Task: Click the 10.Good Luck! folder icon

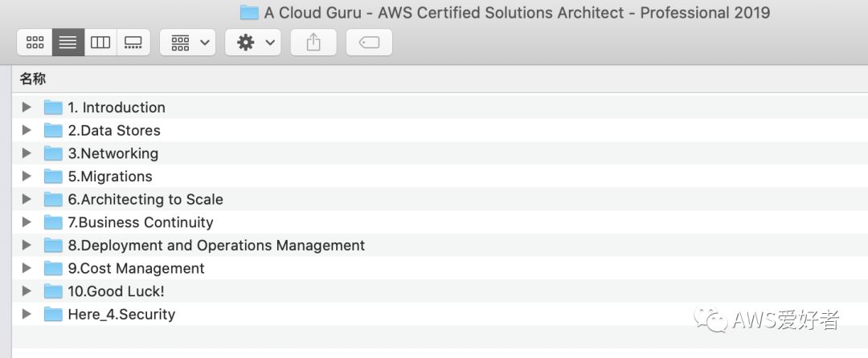Action: (53, 291)
